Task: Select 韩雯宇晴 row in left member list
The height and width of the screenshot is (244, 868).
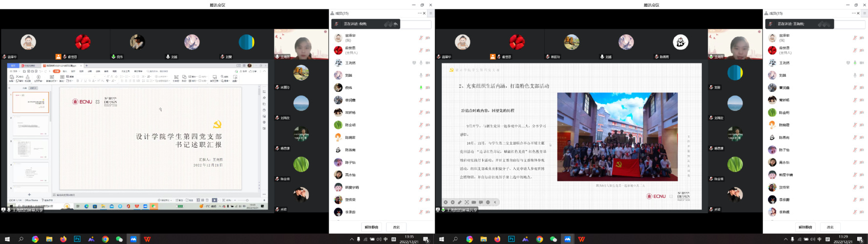Action: 382,187
